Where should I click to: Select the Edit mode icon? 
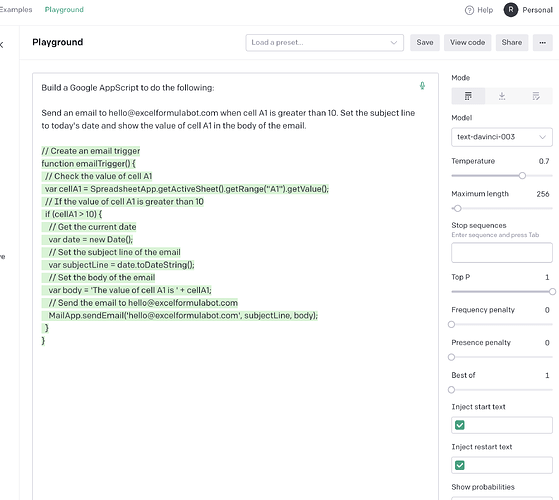(x=536, y=96)
